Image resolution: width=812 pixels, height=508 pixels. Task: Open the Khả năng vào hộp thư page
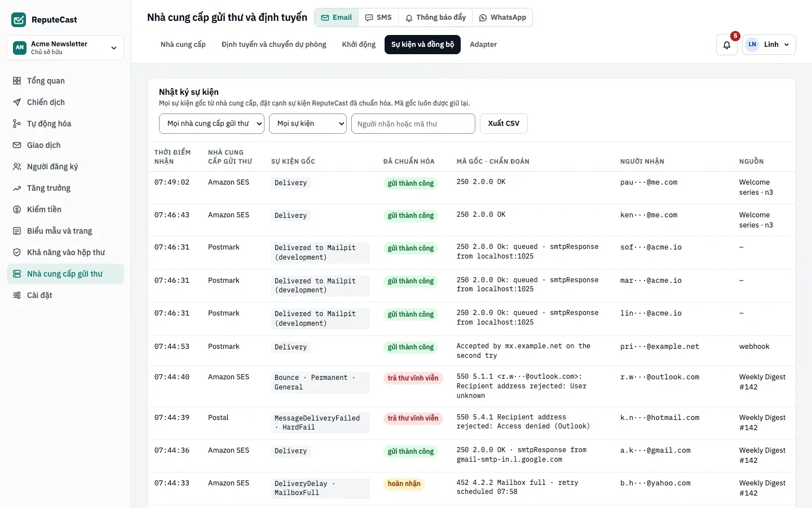click(x=65, y=252)
